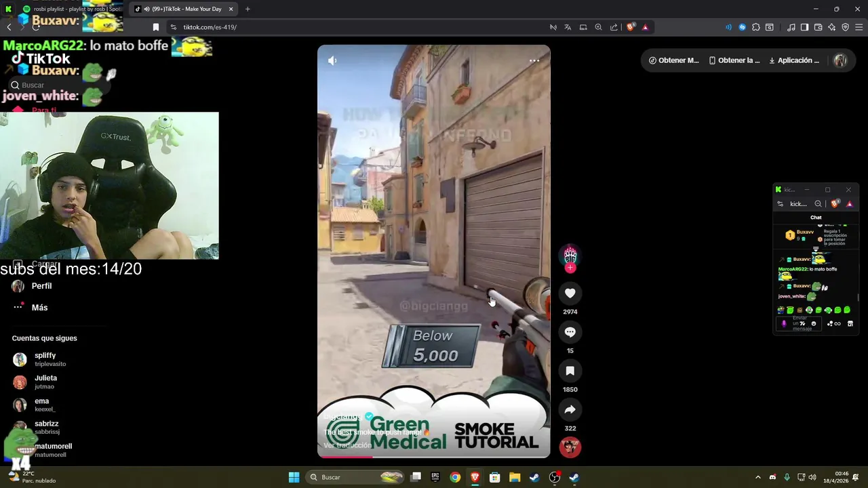Click zoom icon in Kick window toolbar
Viewport: 868px width, 488px height.
click(x=818, y=203)
